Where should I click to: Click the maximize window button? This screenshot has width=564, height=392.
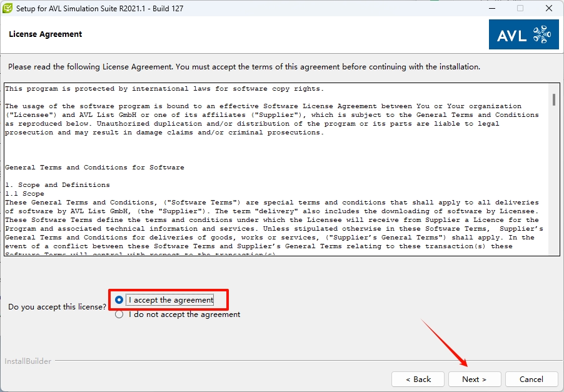pos(520,9)
